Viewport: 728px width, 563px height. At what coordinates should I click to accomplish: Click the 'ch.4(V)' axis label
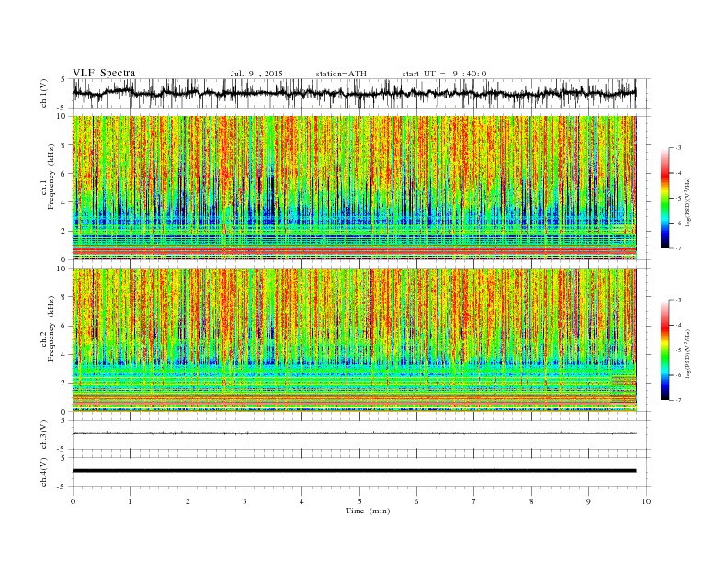point(44,472)
